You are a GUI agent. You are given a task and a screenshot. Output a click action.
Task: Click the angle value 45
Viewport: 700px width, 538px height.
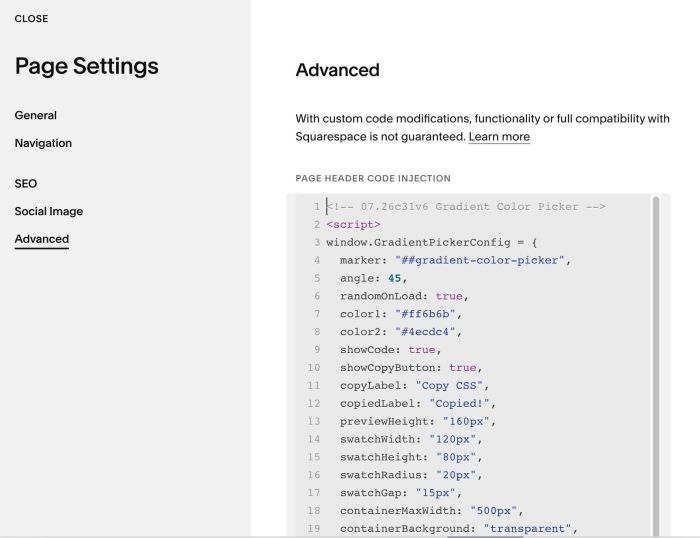click(x=395, y=278)
